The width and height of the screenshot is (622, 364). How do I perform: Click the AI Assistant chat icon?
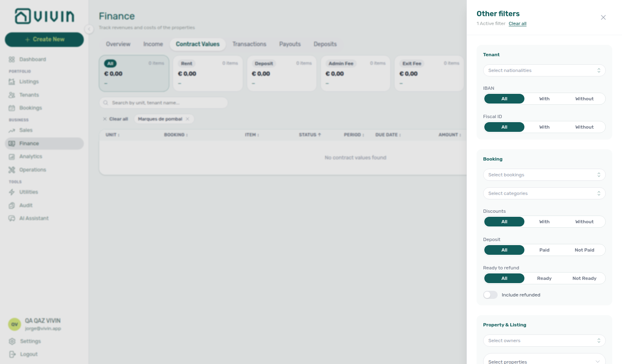tap(12, 218)
